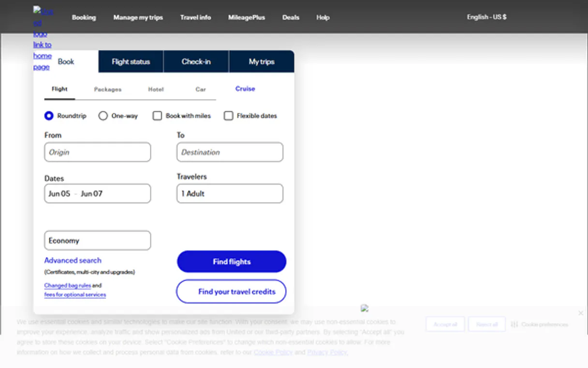Click the United logo home page link
Viewport: 588px width, 368px height.
[43, 39]
